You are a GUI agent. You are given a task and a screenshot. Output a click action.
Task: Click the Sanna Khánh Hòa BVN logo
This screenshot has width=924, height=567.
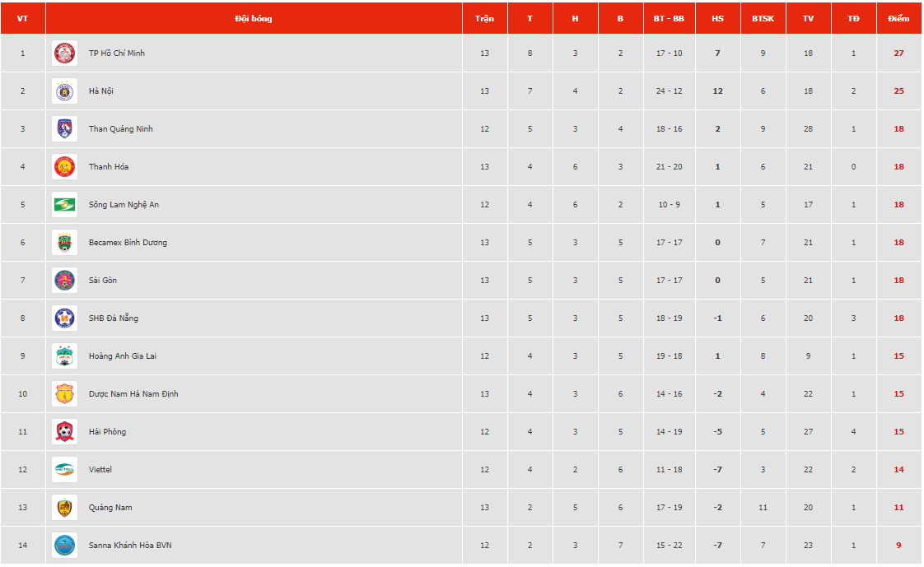coord(64,546)
